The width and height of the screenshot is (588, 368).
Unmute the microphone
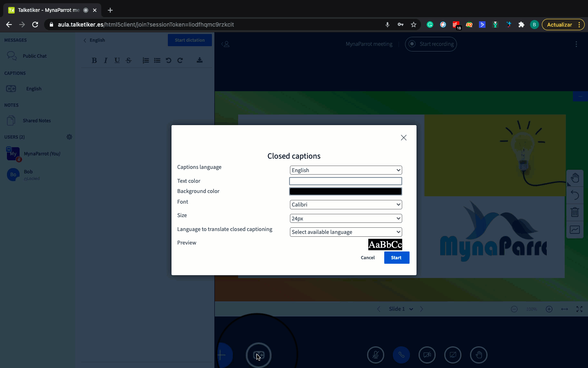tap(376, 355)
